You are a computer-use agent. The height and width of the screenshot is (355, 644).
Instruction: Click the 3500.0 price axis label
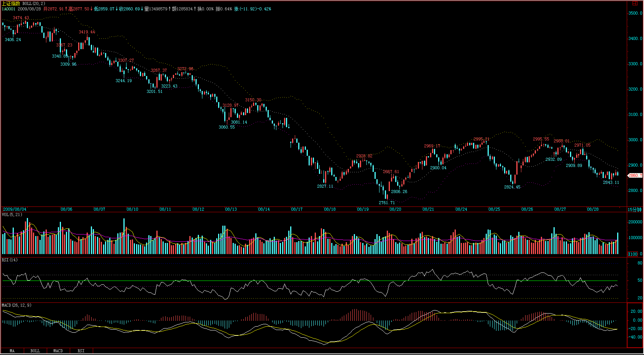click(636, 13)
